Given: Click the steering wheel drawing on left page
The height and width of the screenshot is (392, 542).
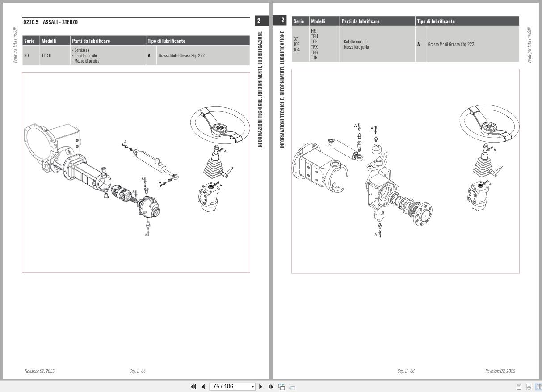Looking at the screenshot, I should click(220, 126).
